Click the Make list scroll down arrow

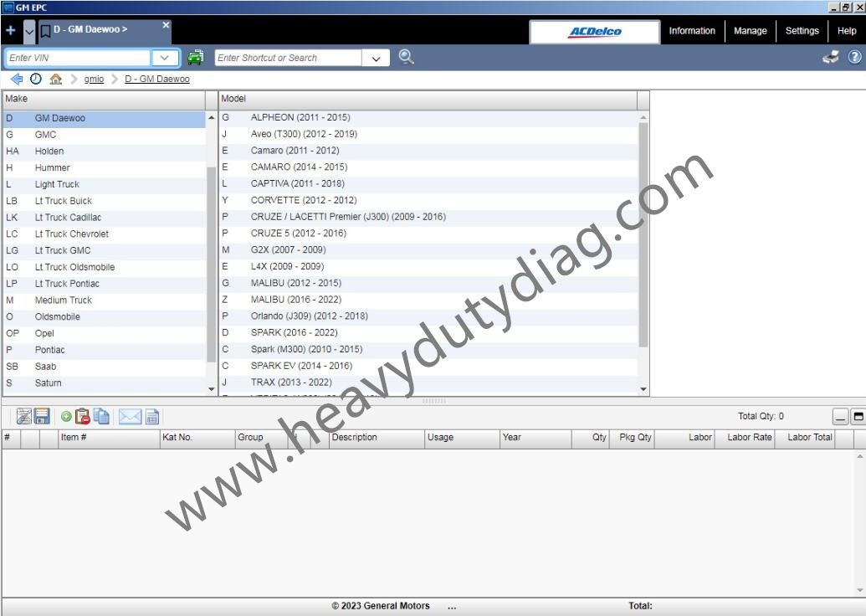pyautogui.click(x=211, y=389)
